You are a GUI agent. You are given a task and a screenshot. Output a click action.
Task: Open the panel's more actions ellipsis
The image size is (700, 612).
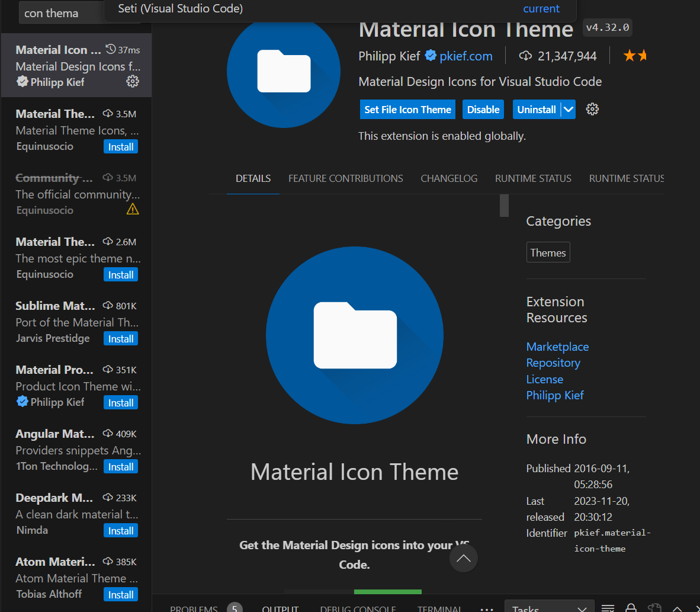[x=487, y=608]
